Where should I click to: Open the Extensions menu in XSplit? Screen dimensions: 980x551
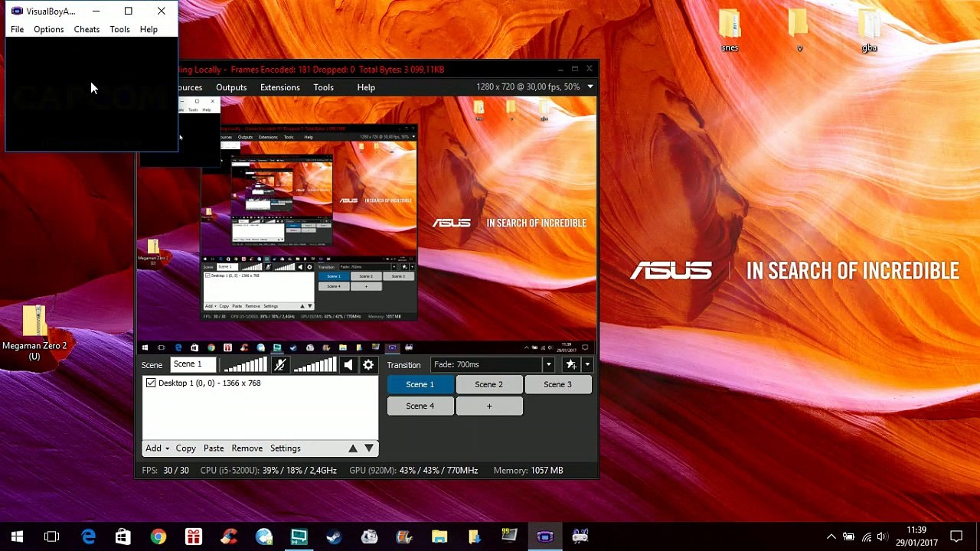[x=280, y=87]
